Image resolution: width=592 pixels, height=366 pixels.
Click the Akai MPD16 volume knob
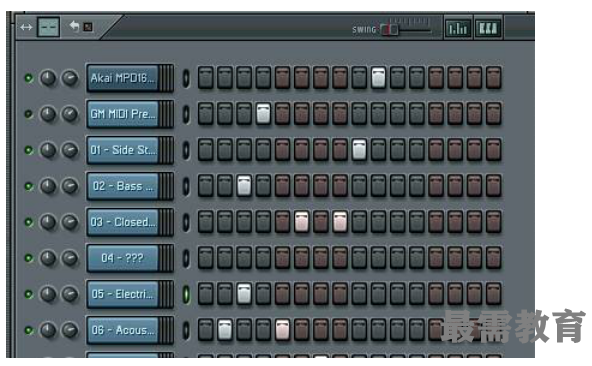pos(70,78)
